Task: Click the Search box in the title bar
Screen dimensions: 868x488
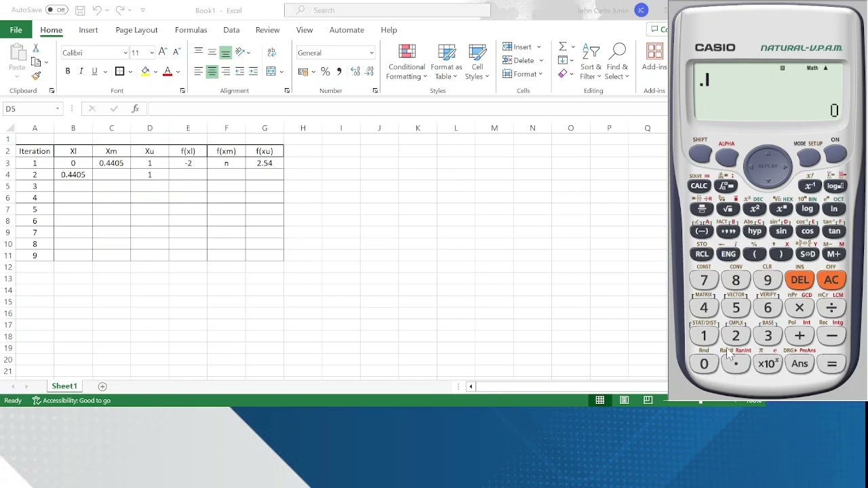Action: click(387, 10)
